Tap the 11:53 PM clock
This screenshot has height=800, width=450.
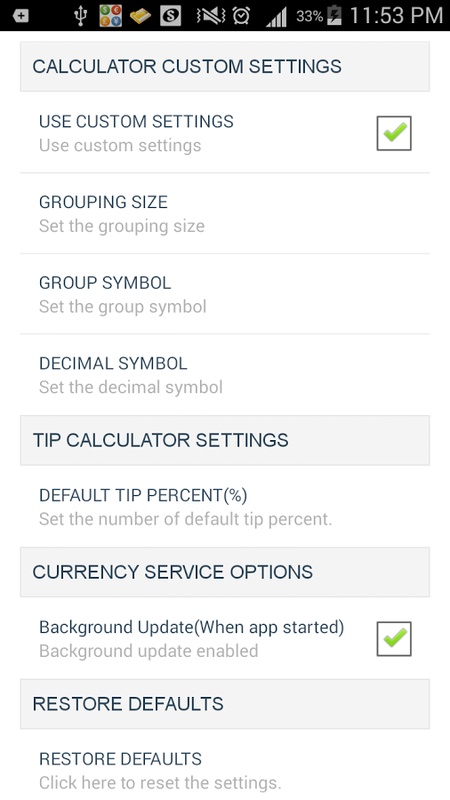point(396,16)
